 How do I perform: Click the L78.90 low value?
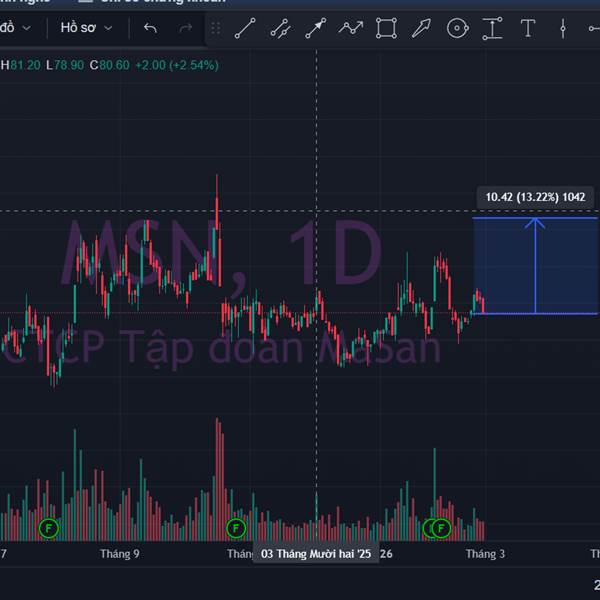[x=65, y=65]
